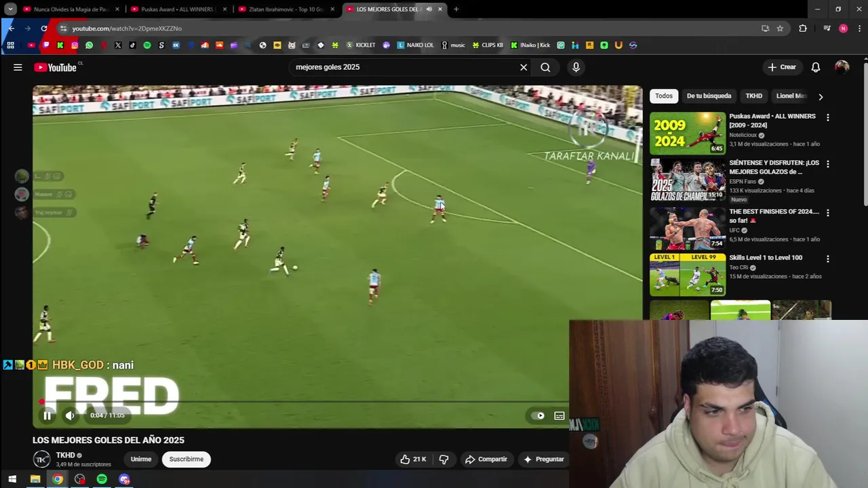Open the KICKLET bookmark

[x=361, y=45]
